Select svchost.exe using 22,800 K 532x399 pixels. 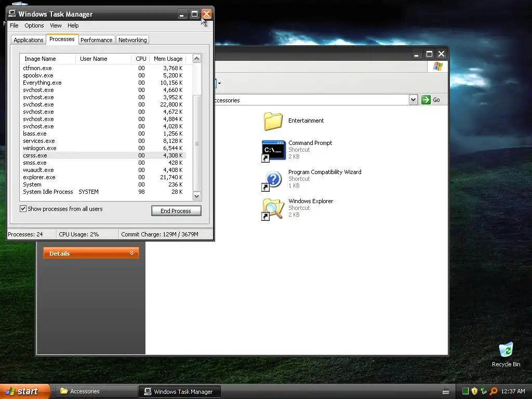click(103, 104)
